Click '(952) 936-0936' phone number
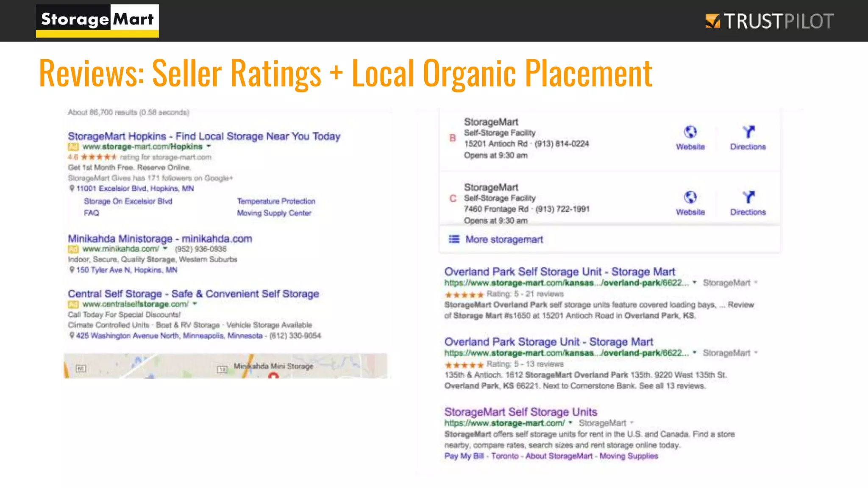Viewport: 868px width, 488px height. [x=200, y=249]
